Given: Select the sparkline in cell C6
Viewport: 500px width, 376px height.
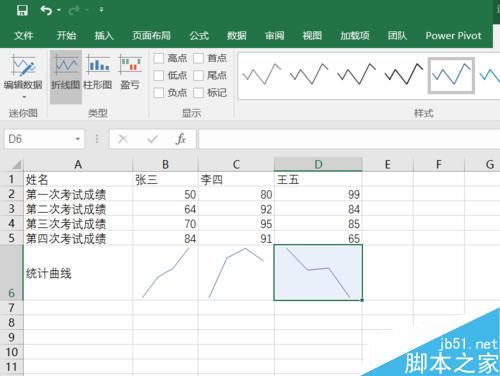Looking at the screenshot, I should (236, 273).
